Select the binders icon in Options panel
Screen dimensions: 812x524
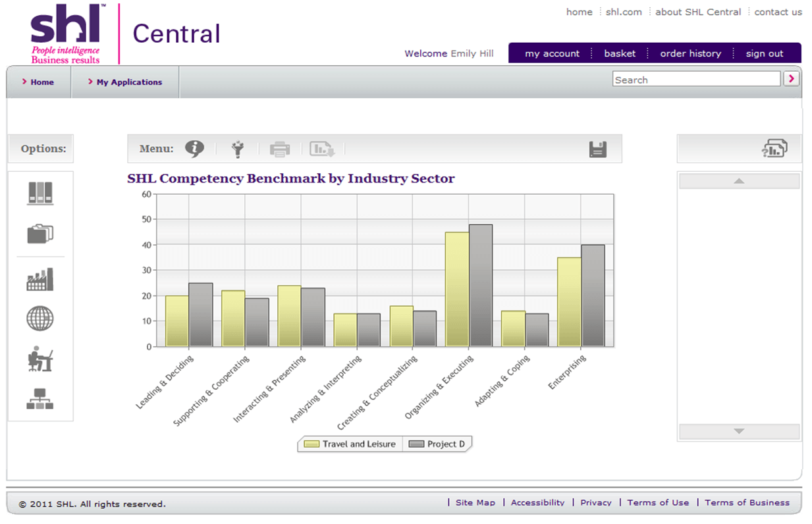40,194
